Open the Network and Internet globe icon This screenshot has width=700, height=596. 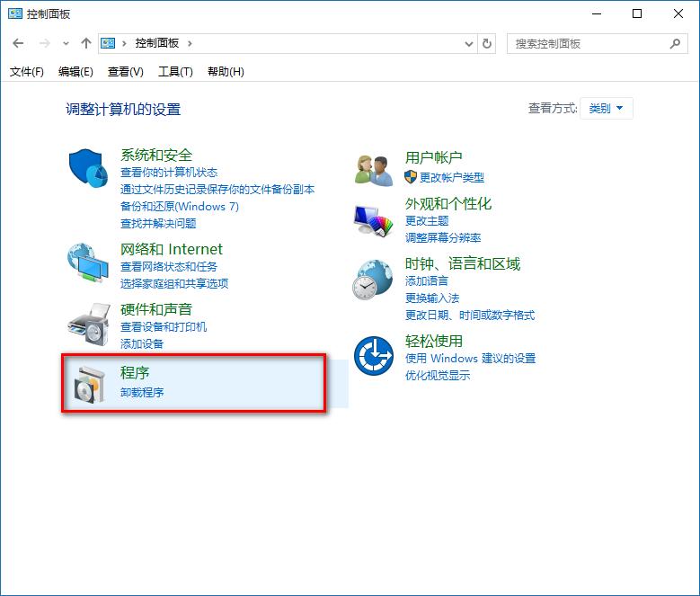pyautogui.click(x=88, y=262)
